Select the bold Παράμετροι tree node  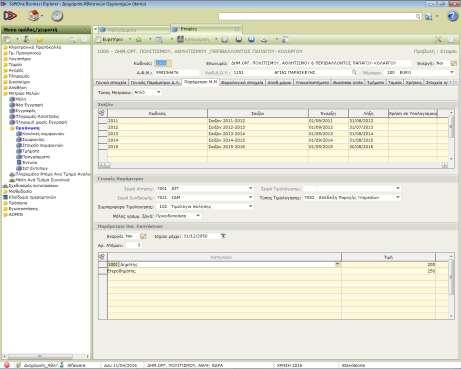[x=27, y=128]
